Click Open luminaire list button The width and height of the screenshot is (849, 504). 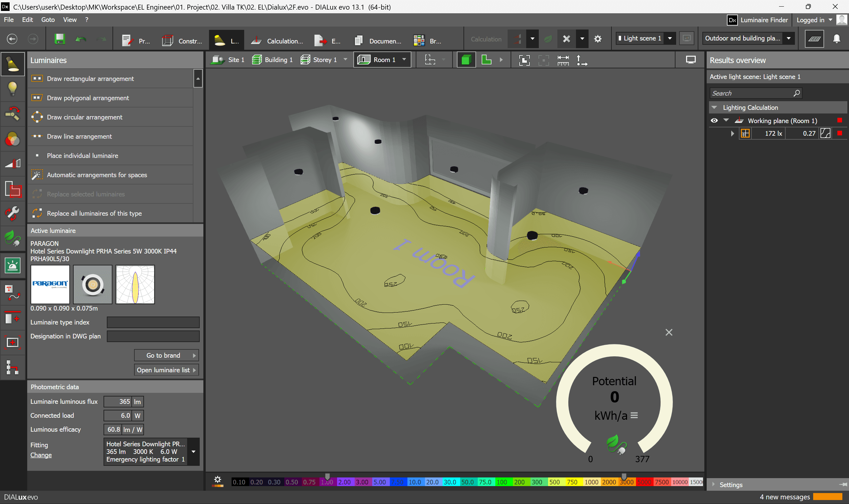(x=167, y=370)
